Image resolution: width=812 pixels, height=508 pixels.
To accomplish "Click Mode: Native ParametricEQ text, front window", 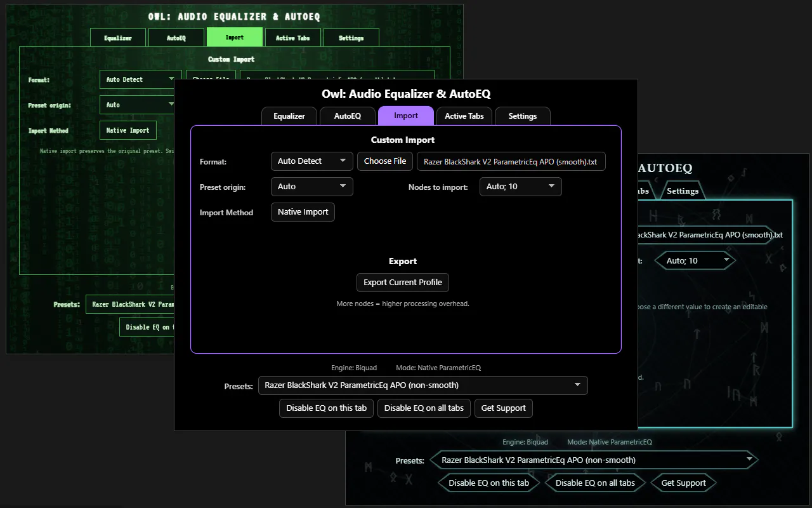I will point(438,368).
